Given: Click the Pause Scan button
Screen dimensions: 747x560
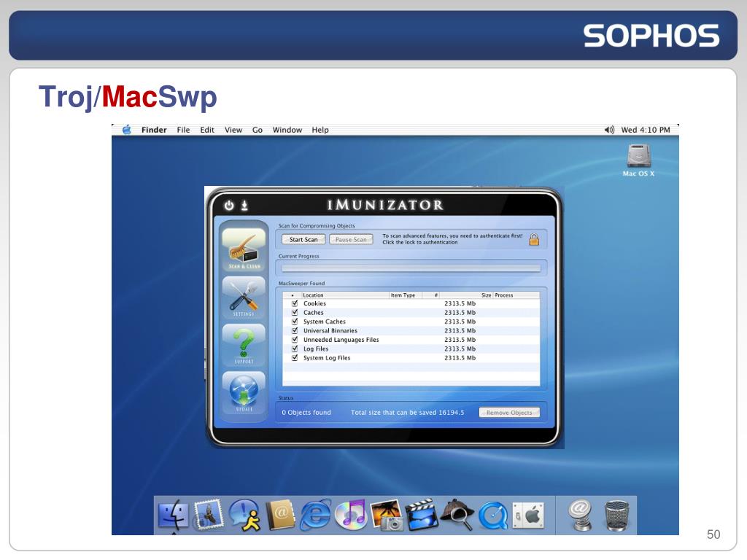Looking at the screenshot, I should 351,239.
